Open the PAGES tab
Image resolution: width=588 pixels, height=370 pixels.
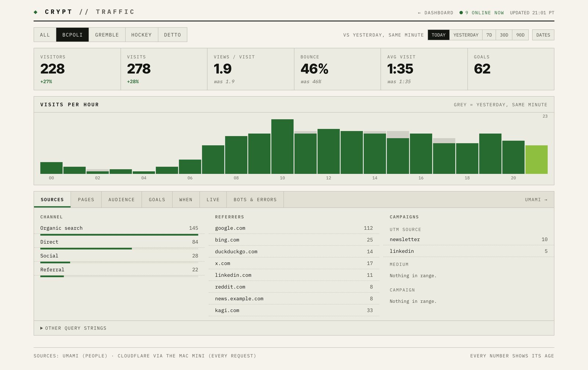coord(86,200)
